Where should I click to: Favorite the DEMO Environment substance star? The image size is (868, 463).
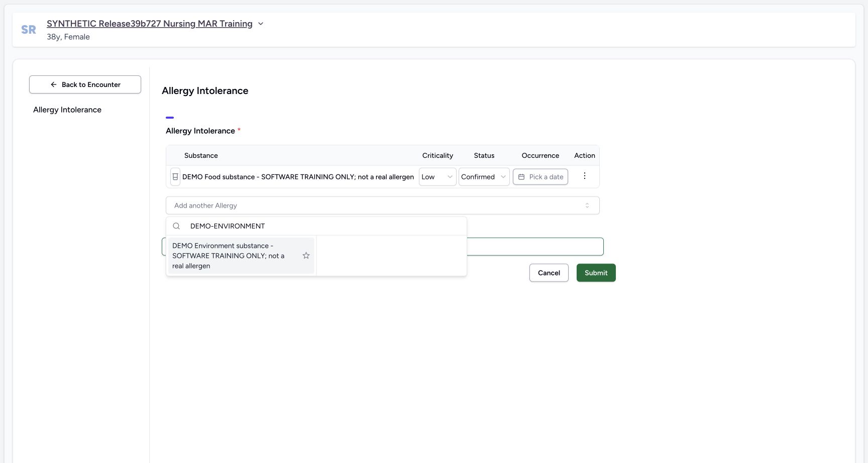coord(306,256)
